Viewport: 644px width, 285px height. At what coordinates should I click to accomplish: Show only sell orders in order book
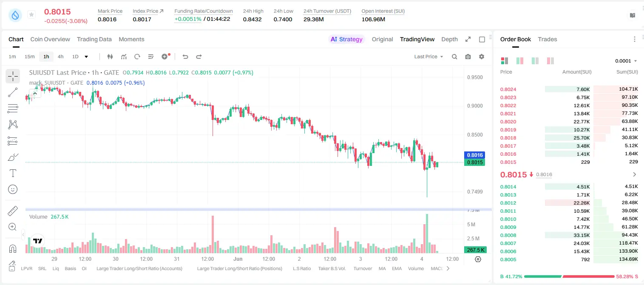click(550, 61)
